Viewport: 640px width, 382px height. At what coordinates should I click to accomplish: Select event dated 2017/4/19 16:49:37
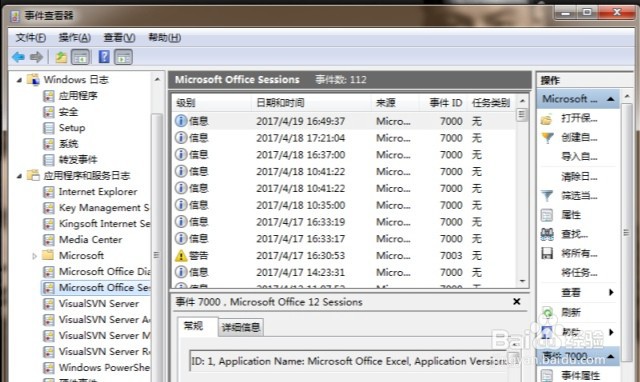(x=344, y=121)
